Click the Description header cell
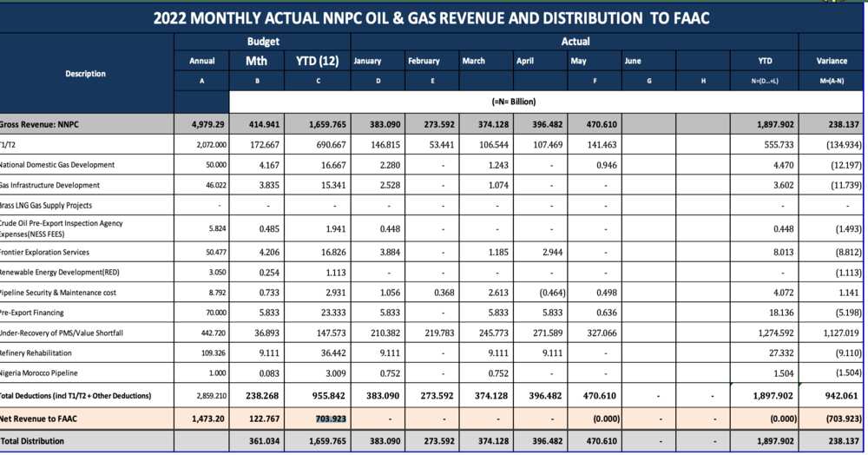 (x=85, y=74)
